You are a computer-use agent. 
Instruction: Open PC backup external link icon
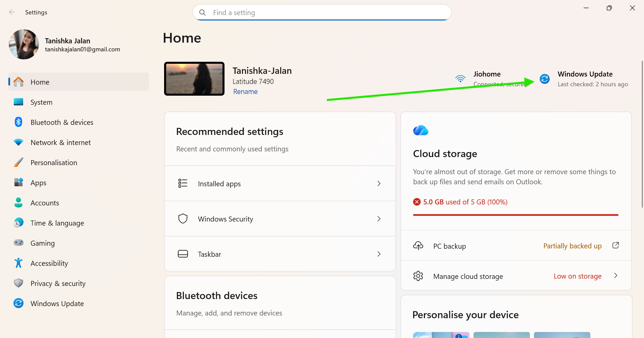coord(615,245)
